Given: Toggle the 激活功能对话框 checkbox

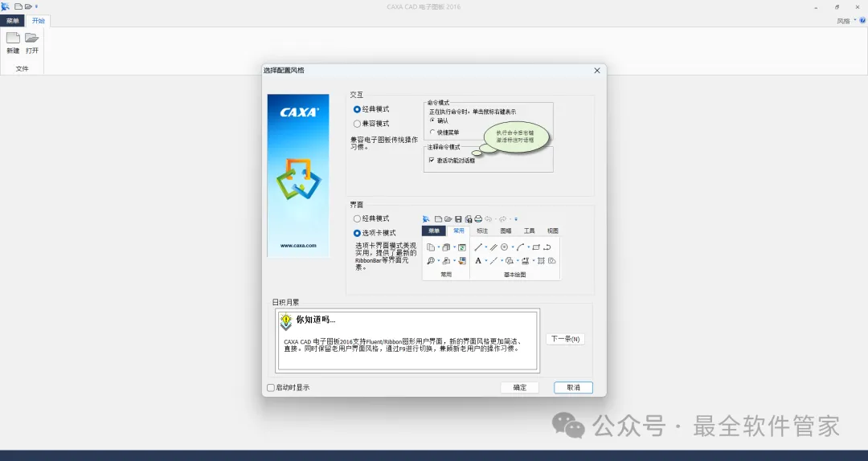Looking at the screenshot, I should point(452,161).
